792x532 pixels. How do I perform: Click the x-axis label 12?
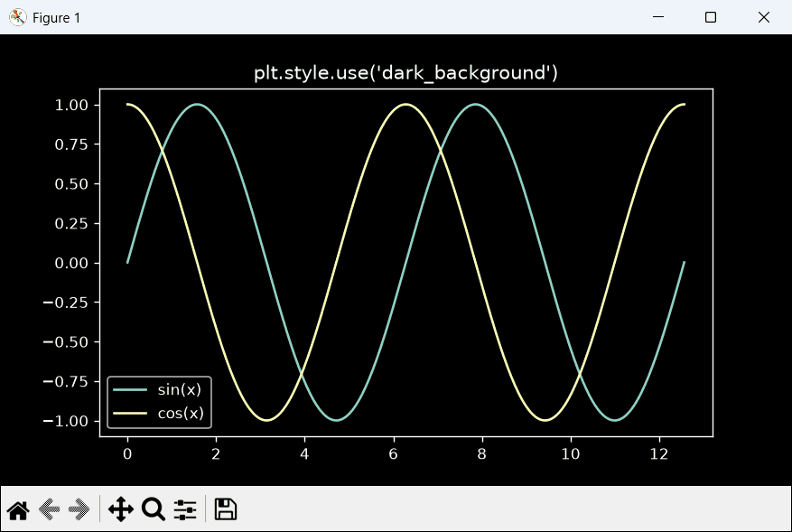[659, 453]
